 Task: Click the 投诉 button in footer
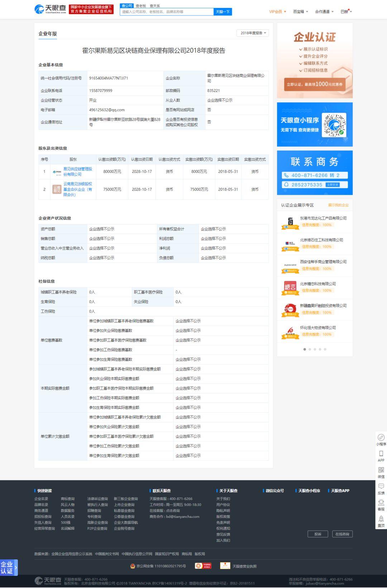(x=318, y=534)
